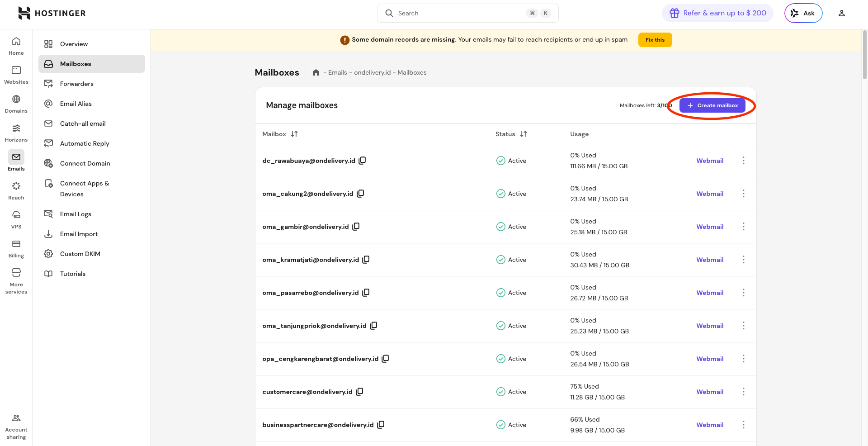868x446 pixels.
Task: Open three-dot menu for businesspartnercare mailbox
Action: tap(743, 425)
